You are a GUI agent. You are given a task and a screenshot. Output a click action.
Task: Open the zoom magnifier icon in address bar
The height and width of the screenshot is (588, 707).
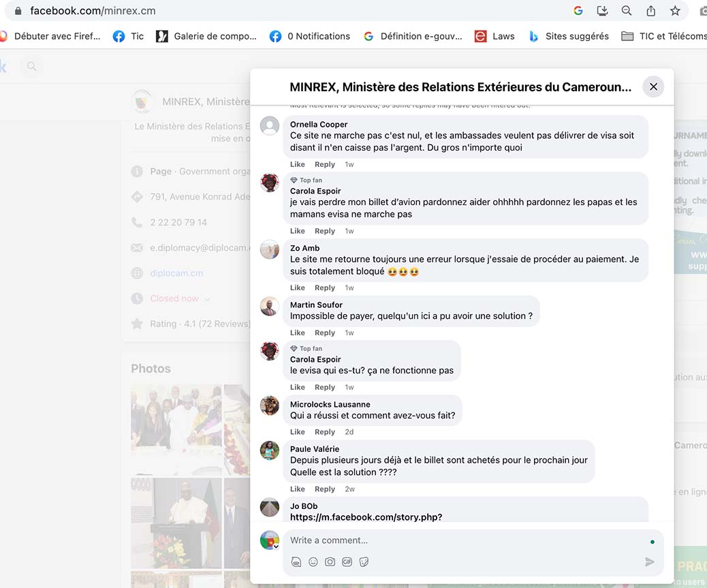(x=627, y=11)
